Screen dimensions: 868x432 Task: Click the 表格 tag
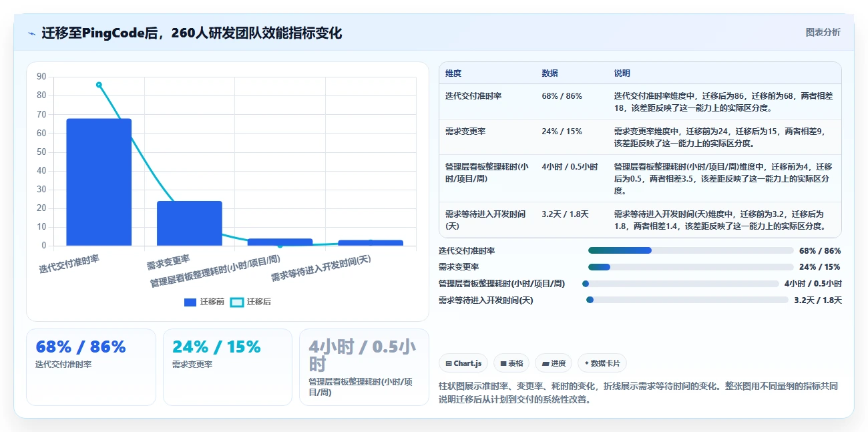pos(511,363)
